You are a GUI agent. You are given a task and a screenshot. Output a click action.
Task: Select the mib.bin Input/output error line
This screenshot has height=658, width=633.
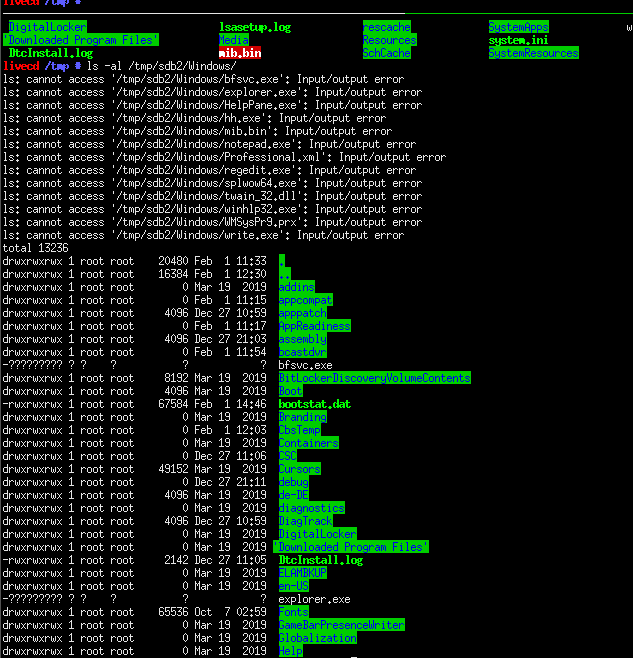click(197, 131)
